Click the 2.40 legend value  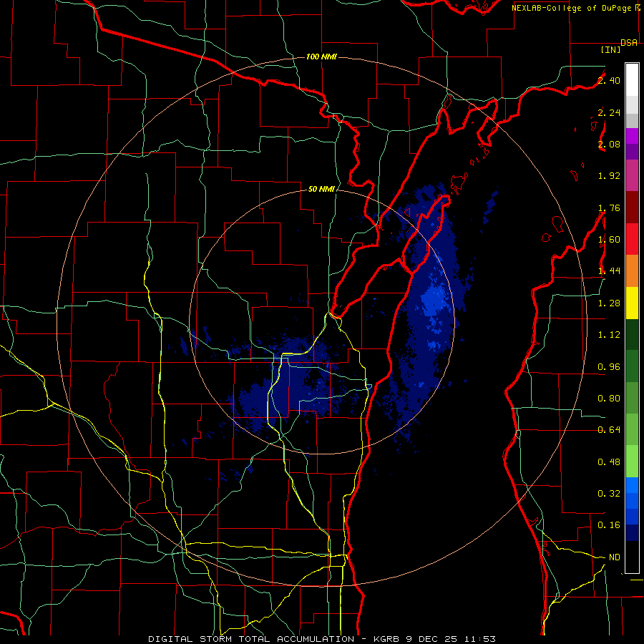[x=609, y=80]
